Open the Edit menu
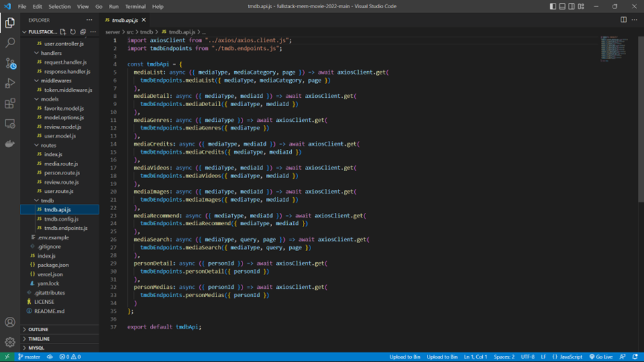This screenshot has height=362, width=644. pyautogui.click(x=38, y=6)
